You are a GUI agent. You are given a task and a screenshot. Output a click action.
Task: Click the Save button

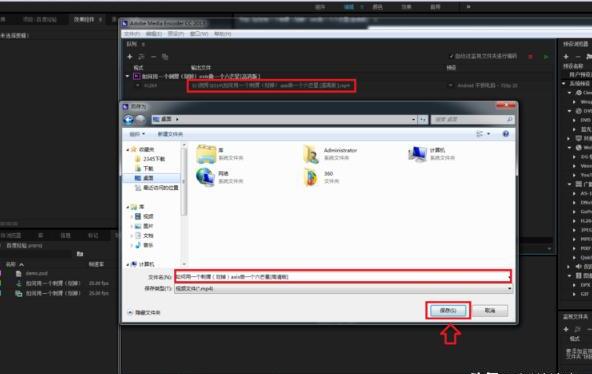pos(448,311)
